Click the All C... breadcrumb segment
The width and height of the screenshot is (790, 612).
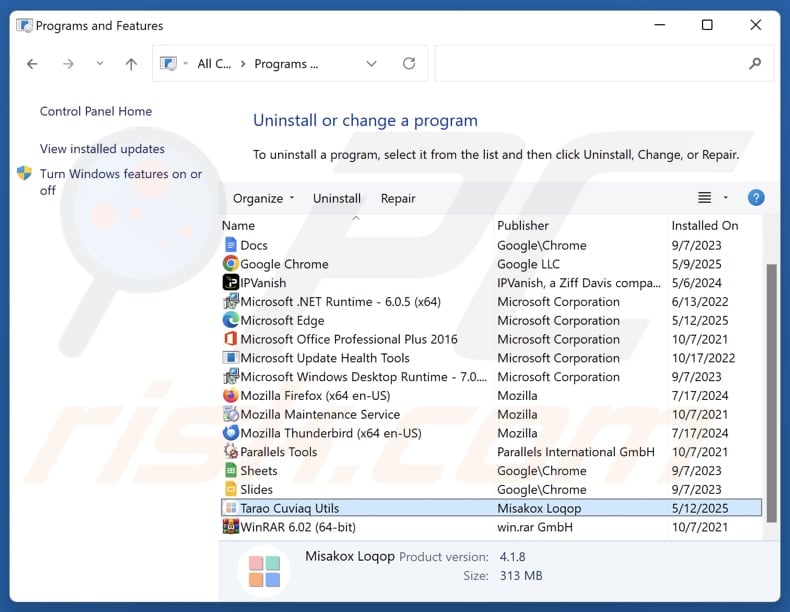point(214,64)
